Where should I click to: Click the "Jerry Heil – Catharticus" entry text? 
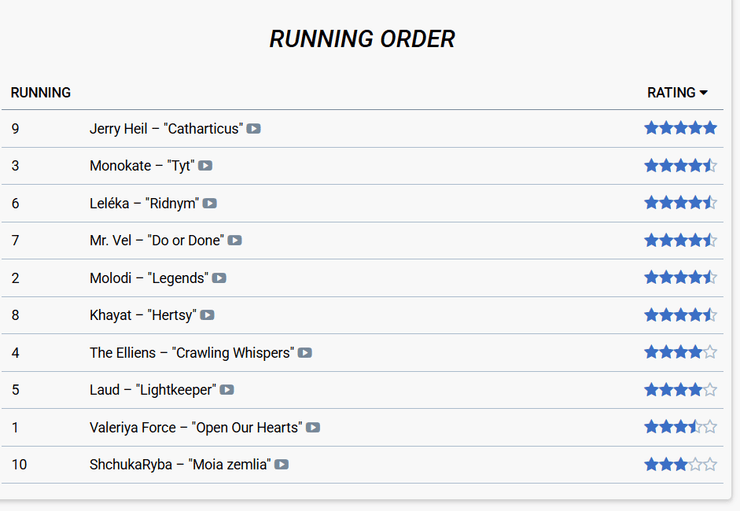(166, 129)
